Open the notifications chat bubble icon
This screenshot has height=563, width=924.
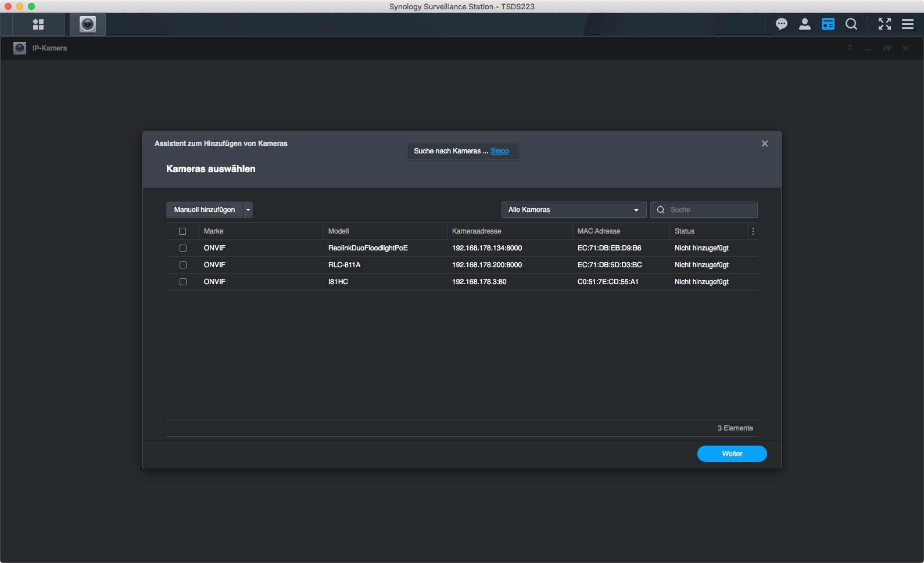(782, 24)
